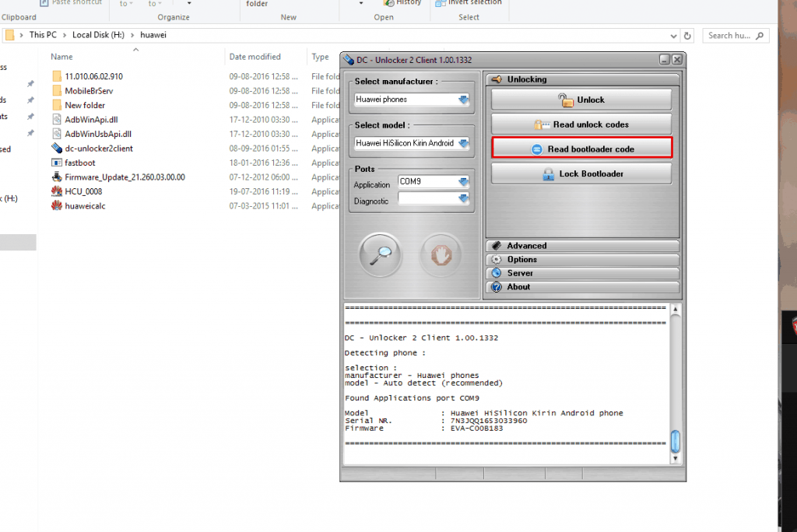The width and height of the screenshot is (797, 532).
Task: Select the huaweicalc Huawei icon
Action: coord(57,206)
